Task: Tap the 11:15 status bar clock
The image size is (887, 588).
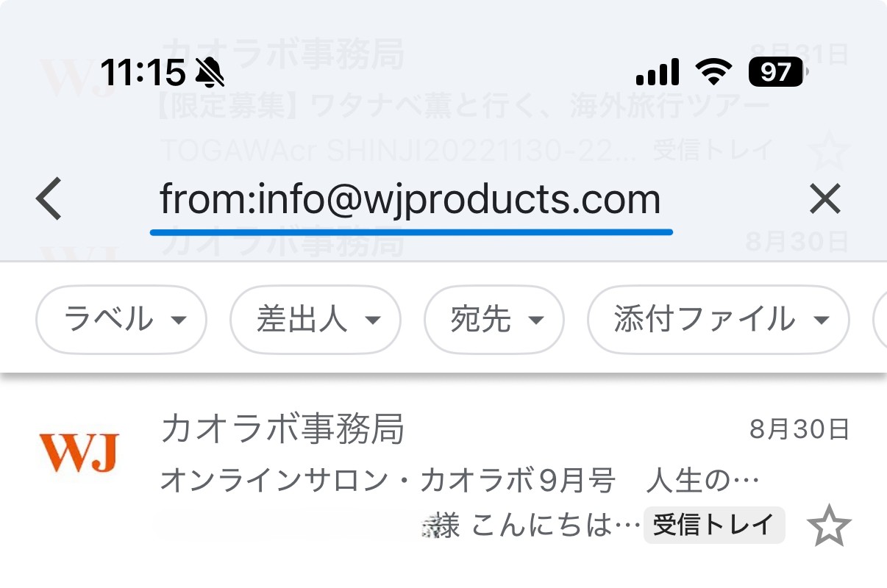Action: point(143,72)
